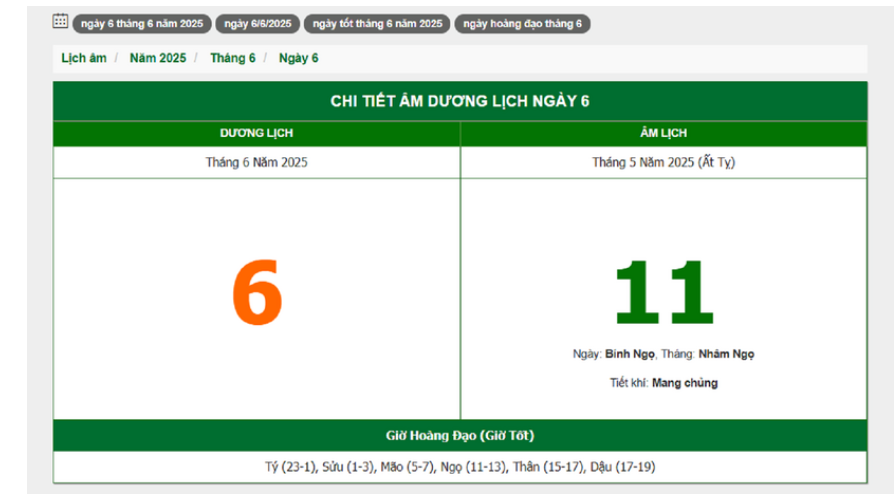
Task: Click the 'DƯƠNG LỊCH' column header
Action: [257, 133]
